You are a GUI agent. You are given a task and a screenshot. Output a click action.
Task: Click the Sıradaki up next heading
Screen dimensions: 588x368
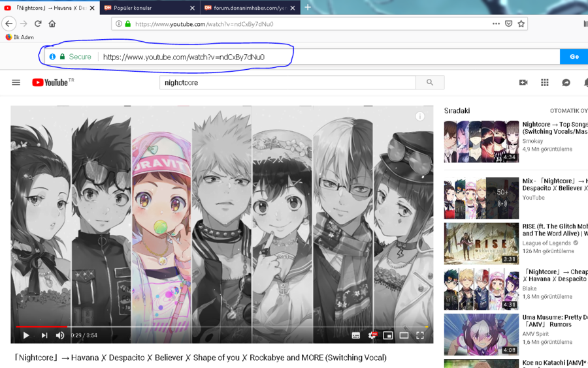pyautogui.click(x=457, y=111)
